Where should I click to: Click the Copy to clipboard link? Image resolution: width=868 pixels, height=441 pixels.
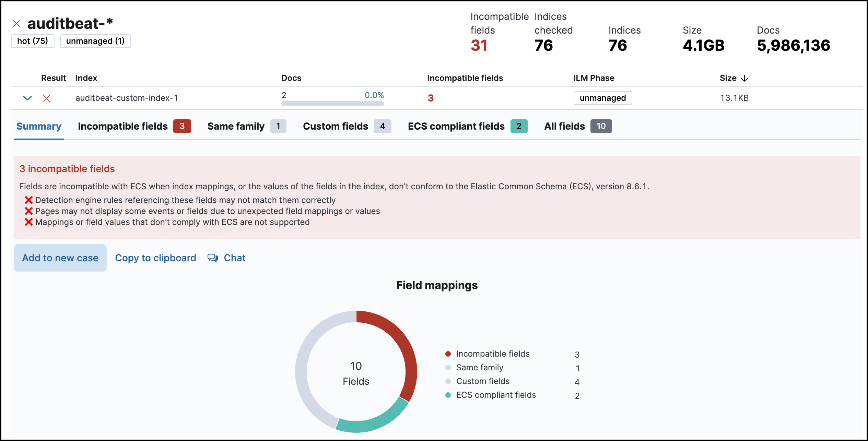click(x=156, y=258)
